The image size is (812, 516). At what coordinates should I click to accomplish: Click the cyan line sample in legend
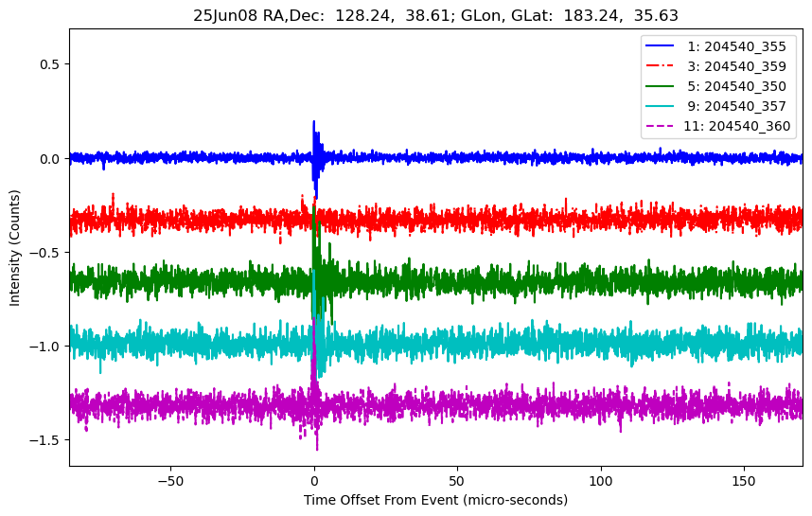pyautogui.click(x=660, y=106)
